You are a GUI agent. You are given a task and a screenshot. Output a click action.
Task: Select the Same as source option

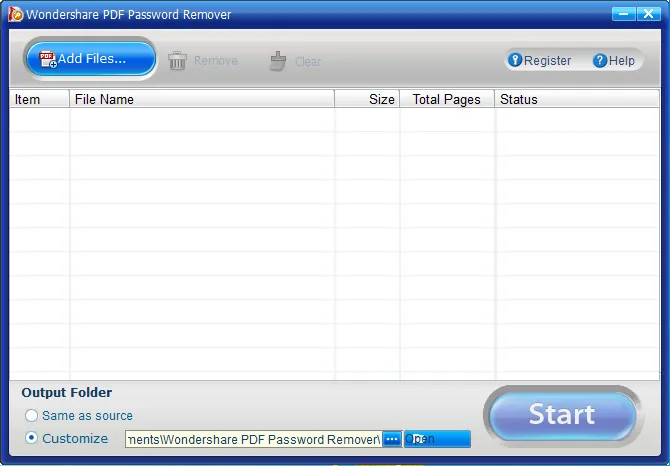point(31,415)
